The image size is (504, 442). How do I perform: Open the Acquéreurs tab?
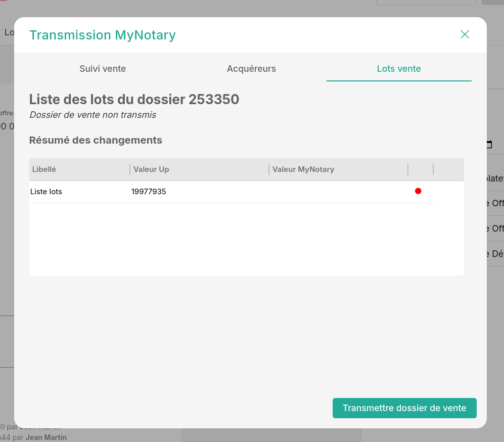(x=251, y=68)
